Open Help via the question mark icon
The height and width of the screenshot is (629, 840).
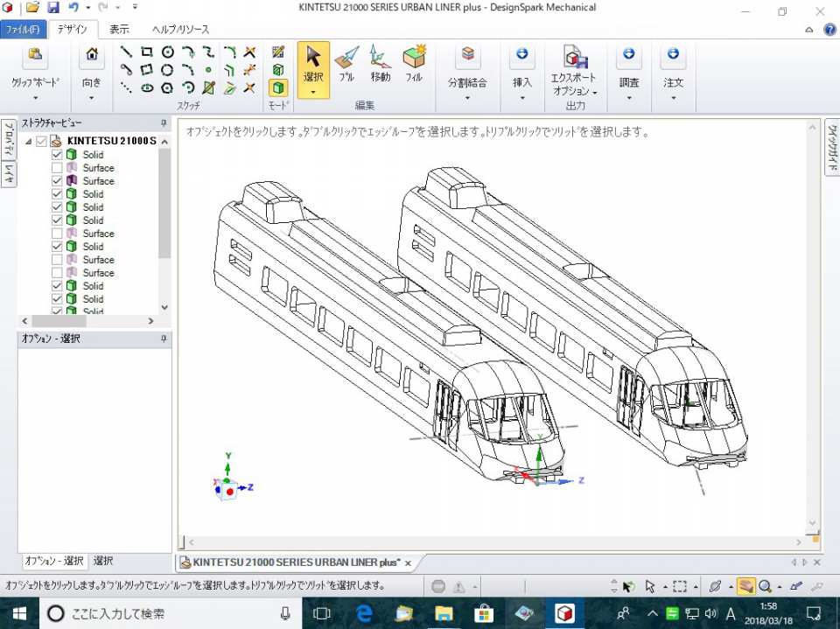(x=829, y=30)
